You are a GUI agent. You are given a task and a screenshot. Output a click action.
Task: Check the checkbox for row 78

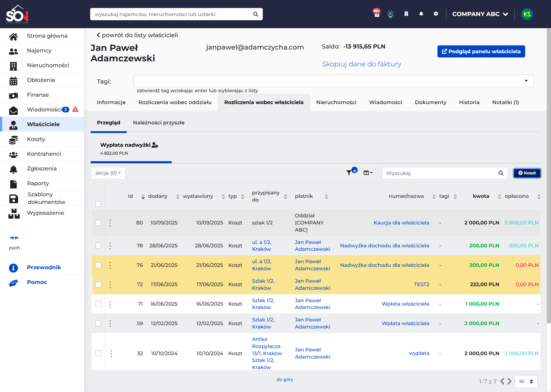pyautogui.click(x=98, y=246)
